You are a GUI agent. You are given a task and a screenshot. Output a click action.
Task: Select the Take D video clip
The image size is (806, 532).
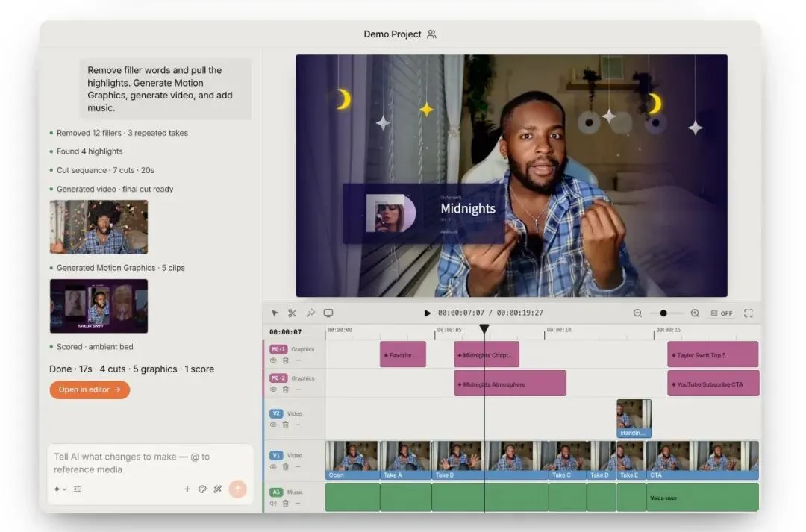click(x=602, y=460)
